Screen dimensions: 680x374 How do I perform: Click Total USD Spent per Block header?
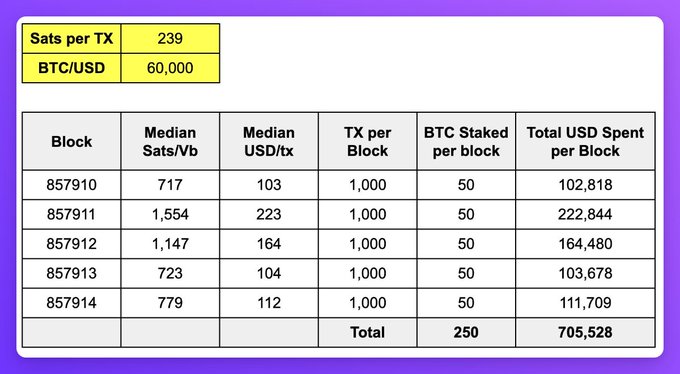pyautogui.click(x=585, y=141)
